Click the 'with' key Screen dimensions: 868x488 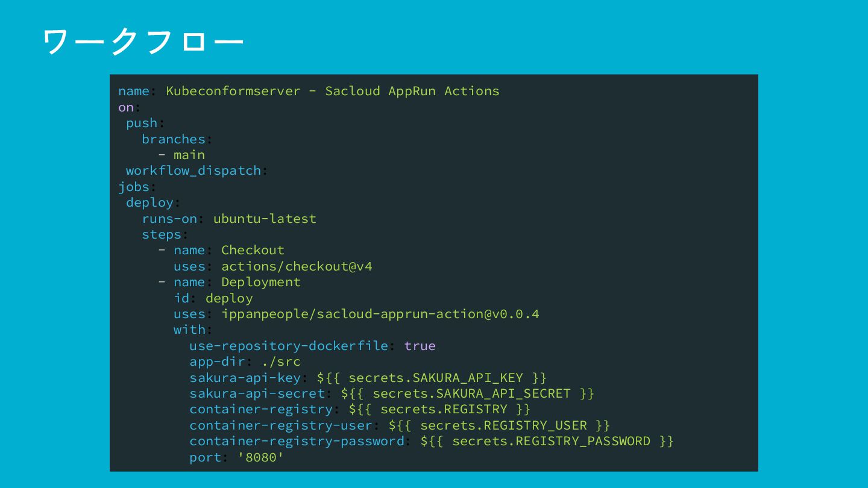189,330
